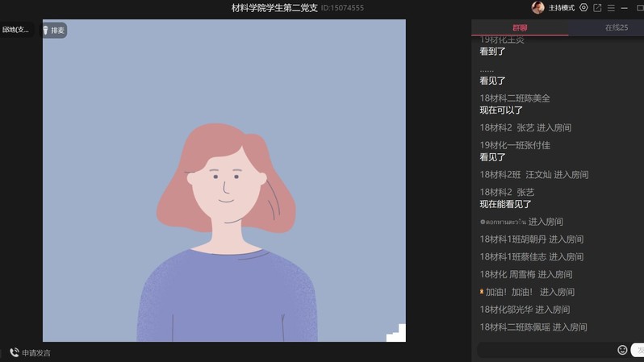Open the hamburger menu in the title bar

click(x=611, y=8)
